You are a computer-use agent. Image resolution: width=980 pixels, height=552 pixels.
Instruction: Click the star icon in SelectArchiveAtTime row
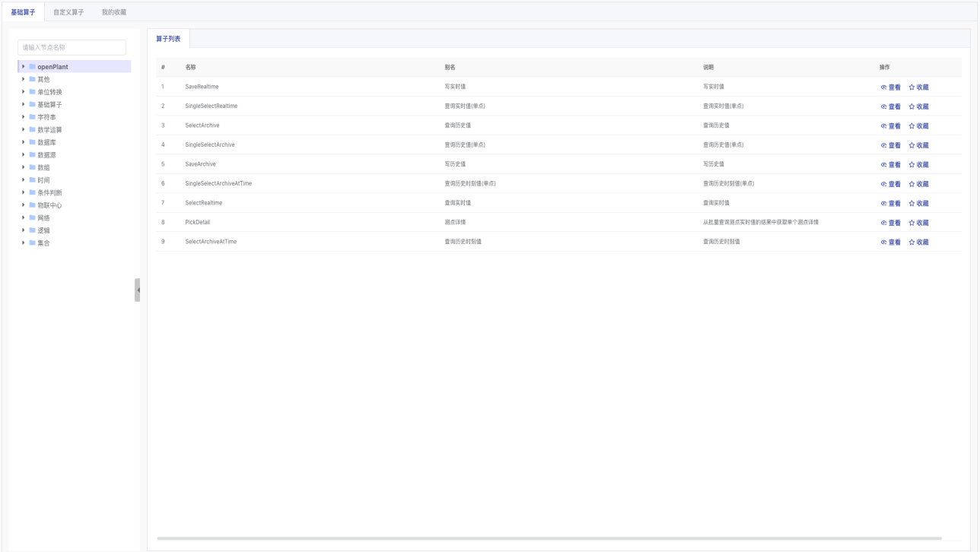(x=912, y=243)
